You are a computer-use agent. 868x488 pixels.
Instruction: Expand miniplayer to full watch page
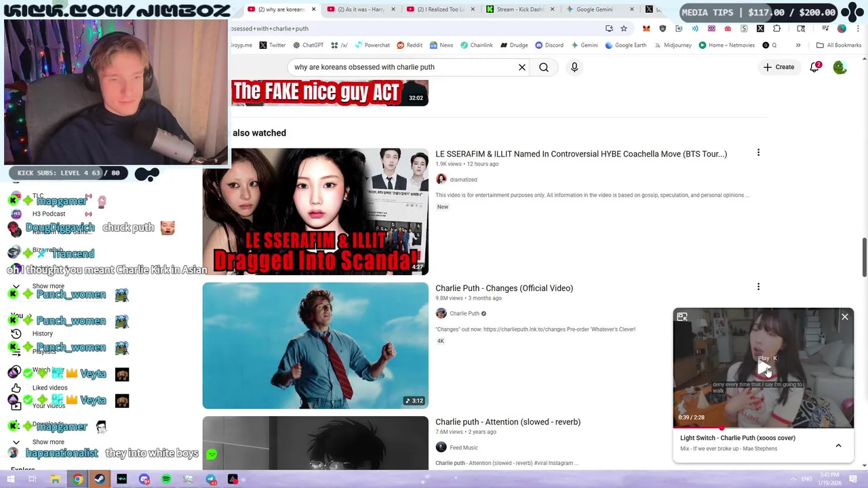click(682, 317)
